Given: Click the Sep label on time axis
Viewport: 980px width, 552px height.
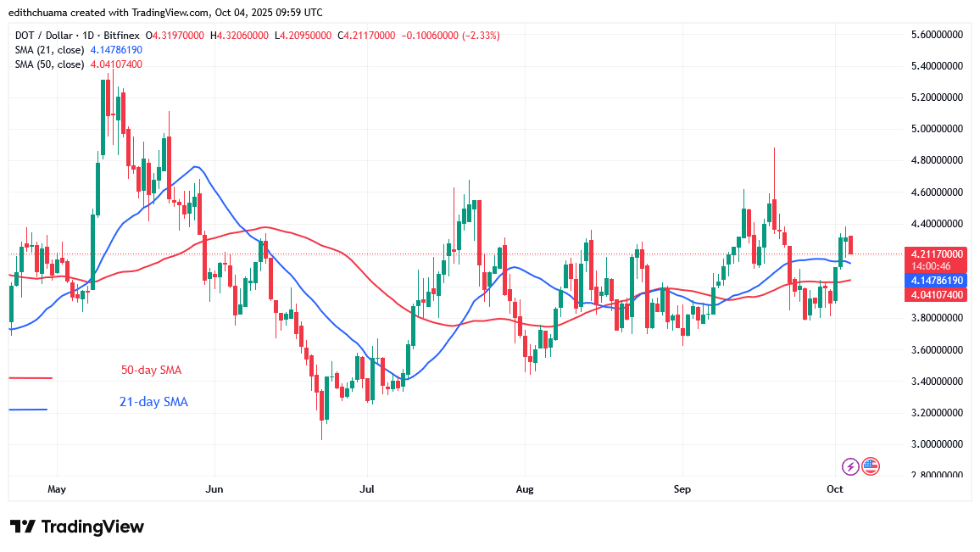Looking at the screenshot, I should click(x=682, y=489).
